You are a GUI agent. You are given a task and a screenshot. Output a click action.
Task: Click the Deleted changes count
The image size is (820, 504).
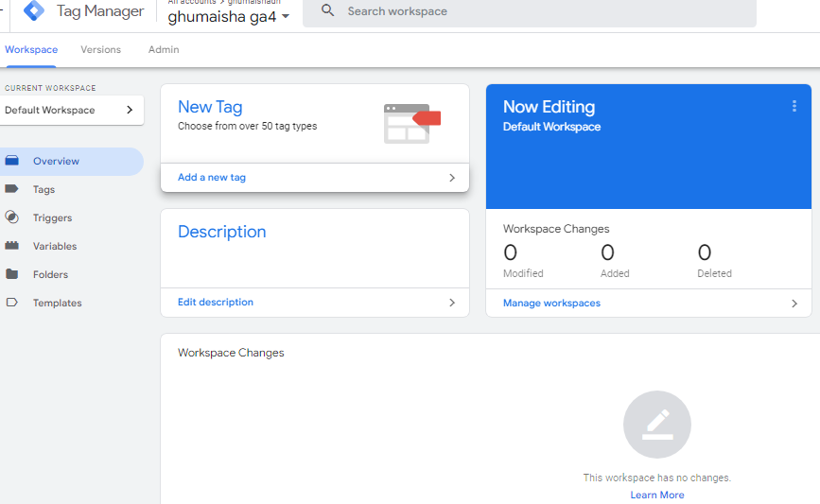pos(705,252)
